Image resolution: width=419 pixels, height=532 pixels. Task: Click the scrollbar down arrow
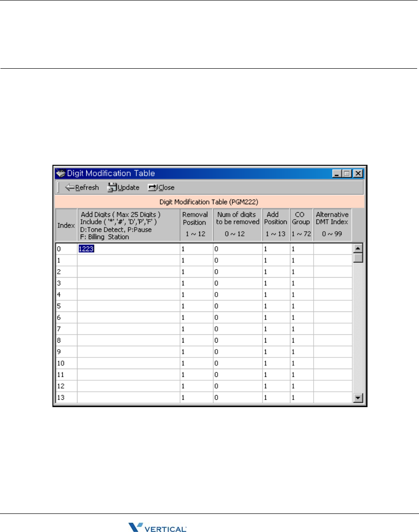(x=358, y=398)
